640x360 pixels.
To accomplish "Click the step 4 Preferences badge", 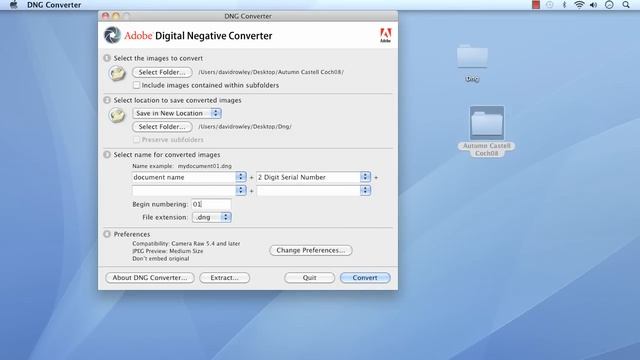I will (x=107, y=234).
